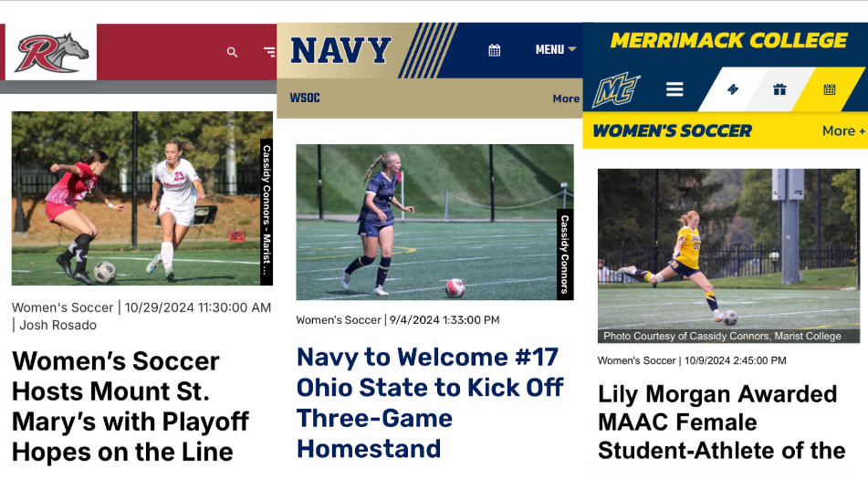
Task: Open search on the Rider site
Action: (232, 52)
